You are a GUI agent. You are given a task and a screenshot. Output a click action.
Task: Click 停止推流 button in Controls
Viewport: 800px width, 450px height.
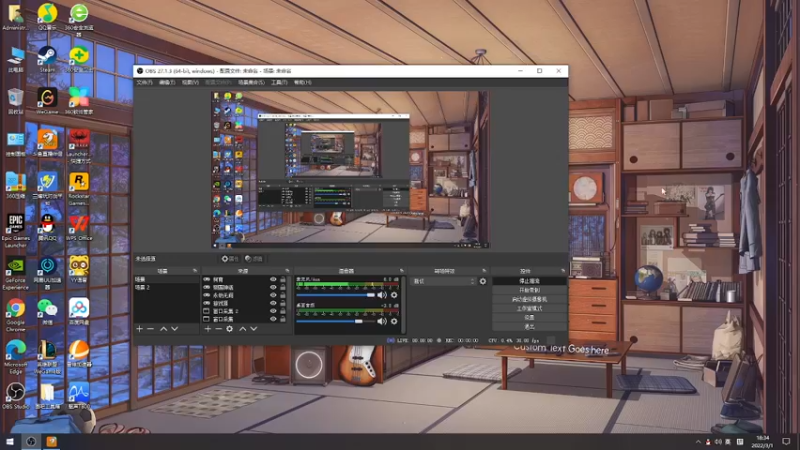pyautogui.click(x=529, y=281)
